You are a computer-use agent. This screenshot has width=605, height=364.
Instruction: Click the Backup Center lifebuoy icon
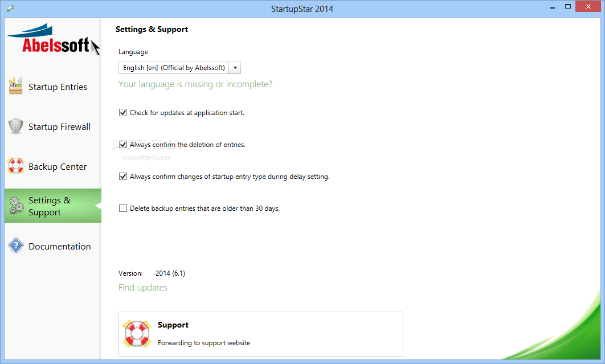[16, 166]
